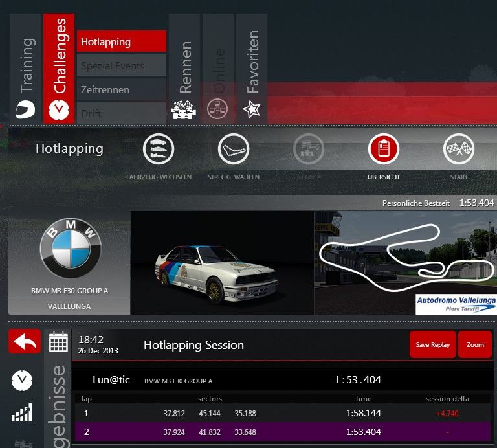Click the BMW logo
Viewport: 497px width, 448px height.
(x=71, y=248)
